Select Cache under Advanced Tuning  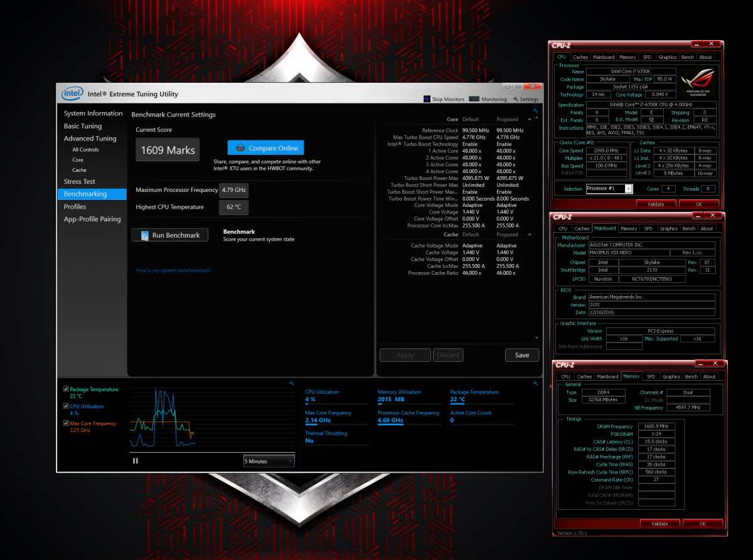79,170
